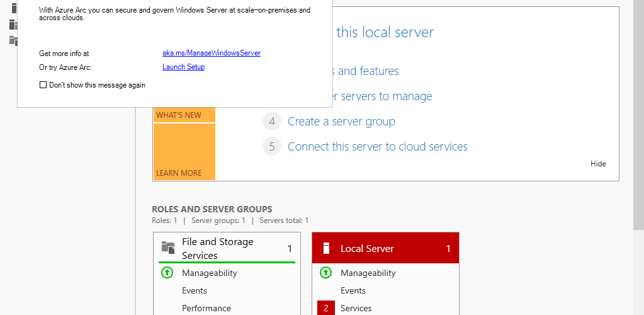Image resolution: width=644 pixels, height=315 pixels.
Task: Click the red 2 badge beside Services
Action: pos(325,308)
